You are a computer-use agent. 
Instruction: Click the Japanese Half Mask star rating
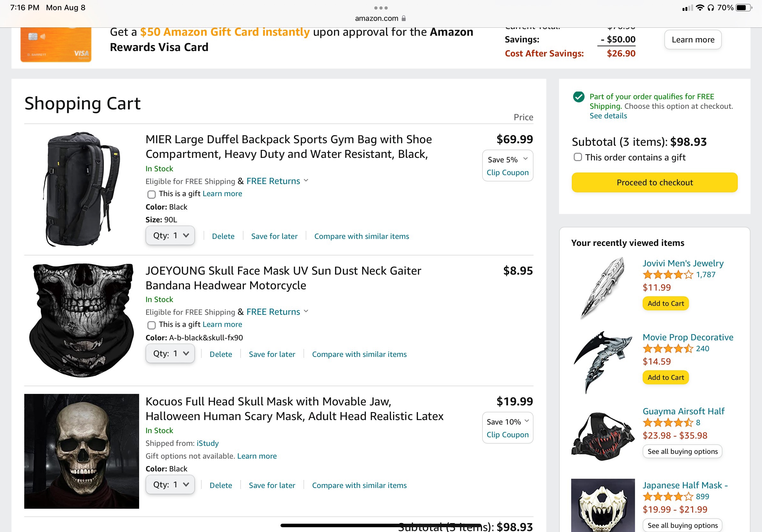(668, 497)
